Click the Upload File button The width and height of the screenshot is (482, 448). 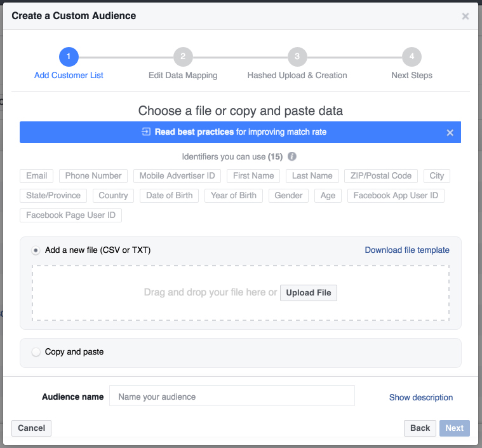click(x=309, y=292)
